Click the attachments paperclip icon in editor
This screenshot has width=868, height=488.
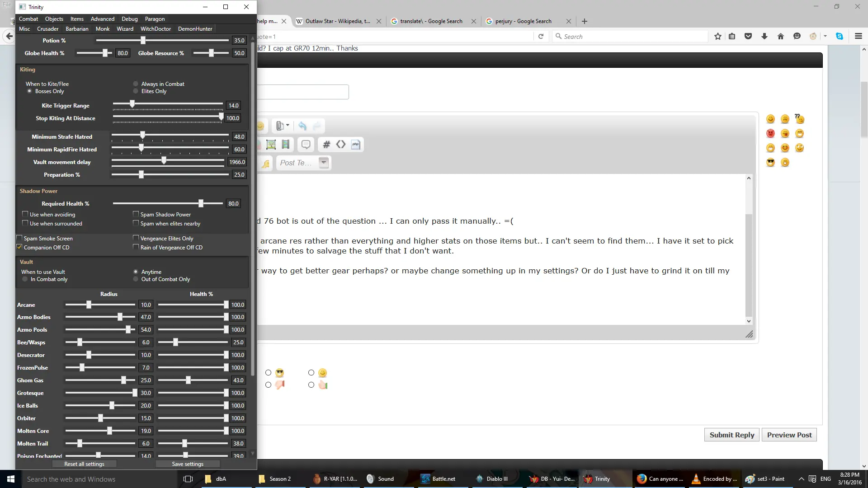[x=280, y=126]
